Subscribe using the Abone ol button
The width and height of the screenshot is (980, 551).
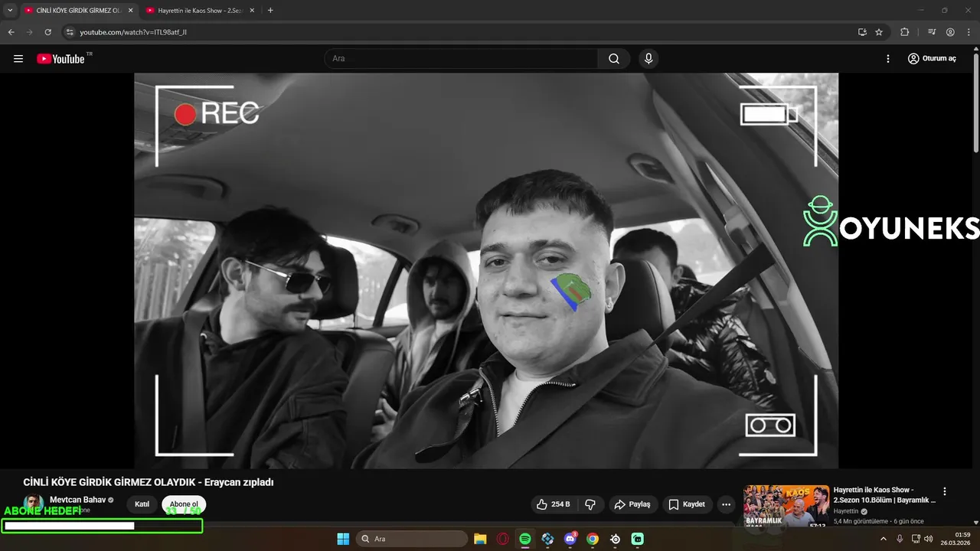[x=184, y=504]
